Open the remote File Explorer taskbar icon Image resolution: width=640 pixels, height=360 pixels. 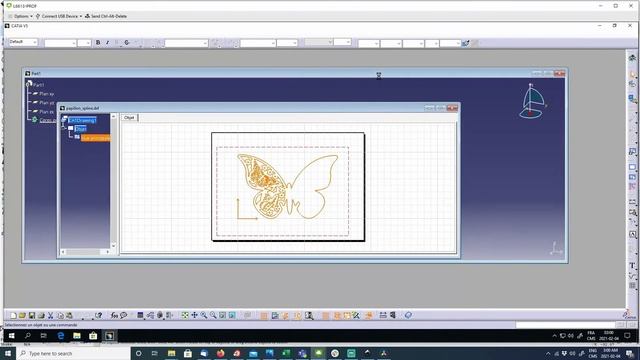point(77,336)
